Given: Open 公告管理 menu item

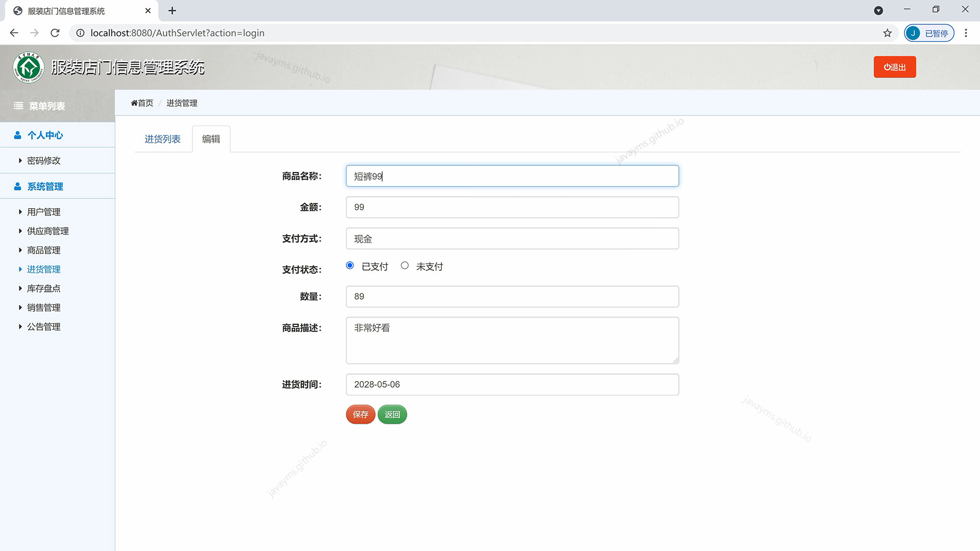Looking at the screenshot, I should tap(44, 327).
